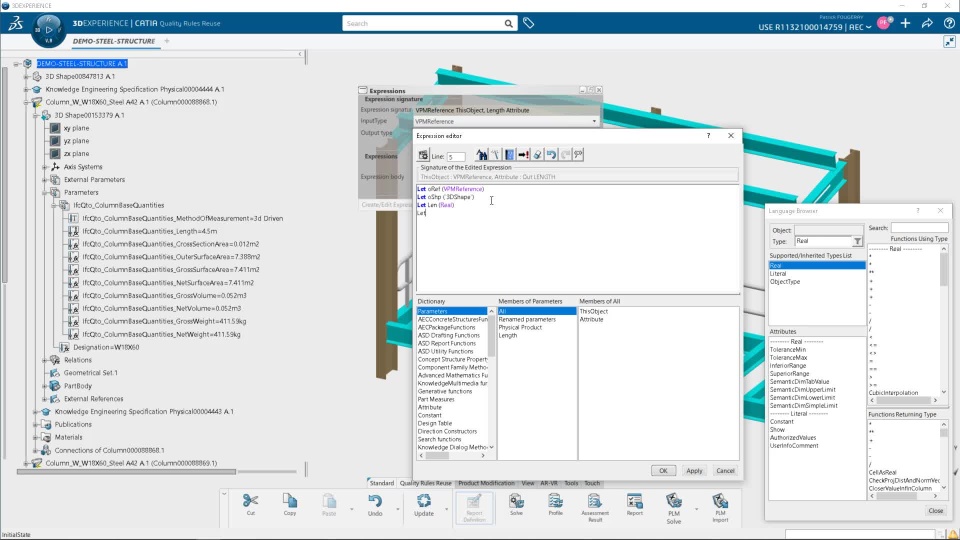Image resolution: width=960 pixels, height=540 pixels.
Task: Click OK in the Expression editor
Action: [663, 470]
